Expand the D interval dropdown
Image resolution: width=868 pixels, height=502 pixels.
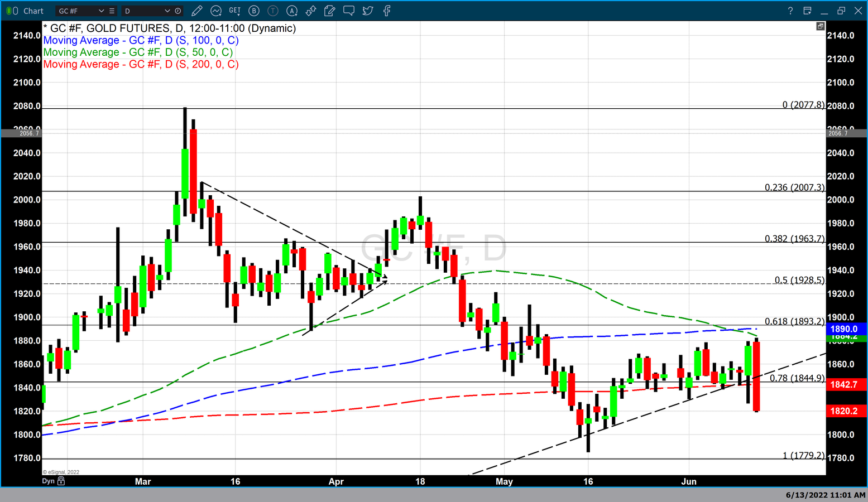tap(167, 11)
